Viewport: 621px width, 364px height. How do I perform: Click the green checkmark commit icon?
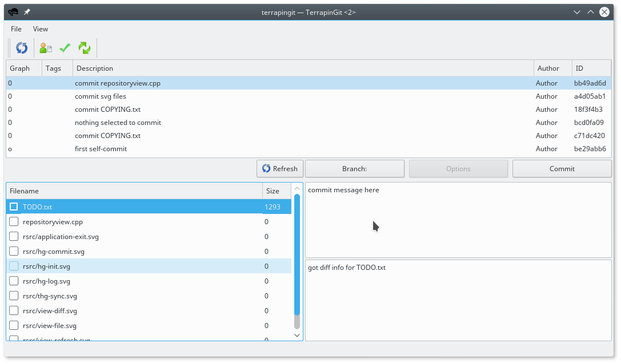[x=65, y=48]
